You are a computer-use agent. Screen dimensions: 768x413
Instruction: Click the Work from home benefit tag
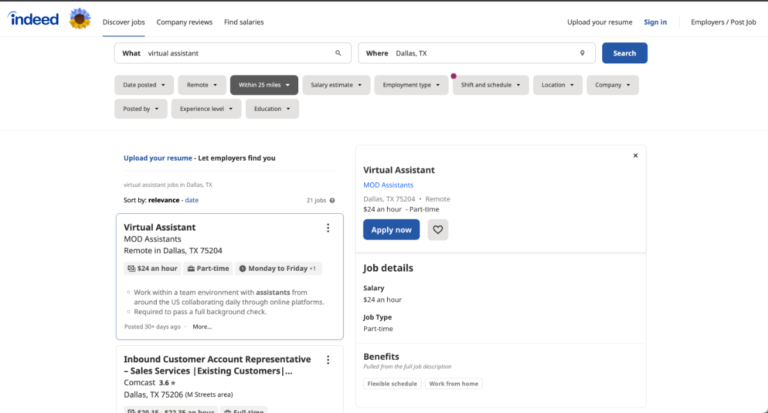pos(454,384)
